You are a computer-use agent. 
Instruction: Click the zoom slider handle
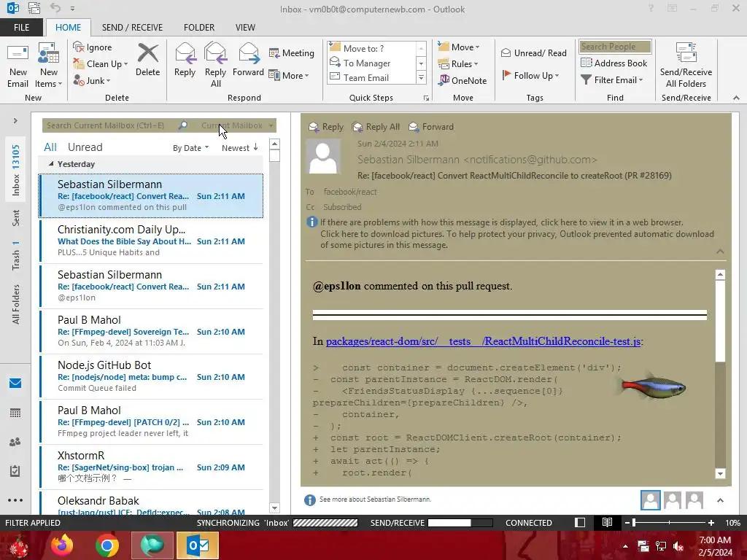[634, 522]
